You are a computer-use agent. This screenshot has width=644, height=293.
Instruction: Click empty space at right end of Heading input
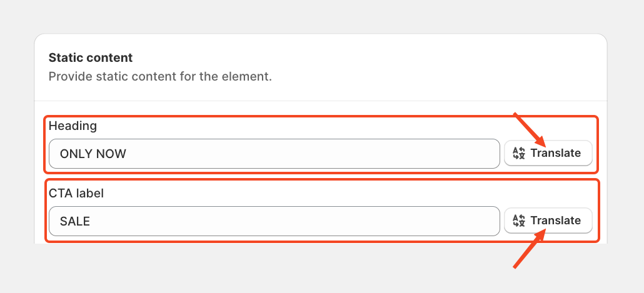tap(472, 154)
